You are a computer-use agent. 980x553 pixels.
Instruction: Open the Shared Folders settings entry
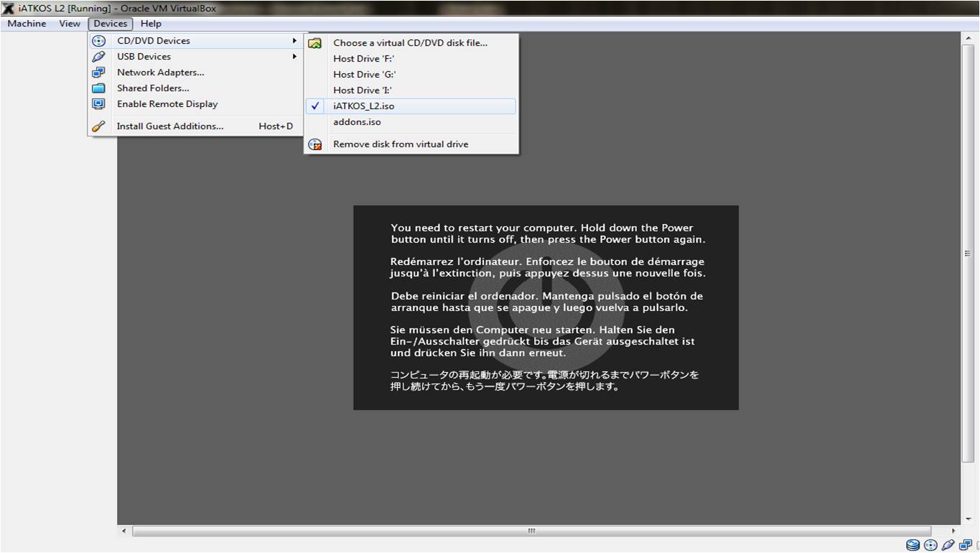[195, 88]
